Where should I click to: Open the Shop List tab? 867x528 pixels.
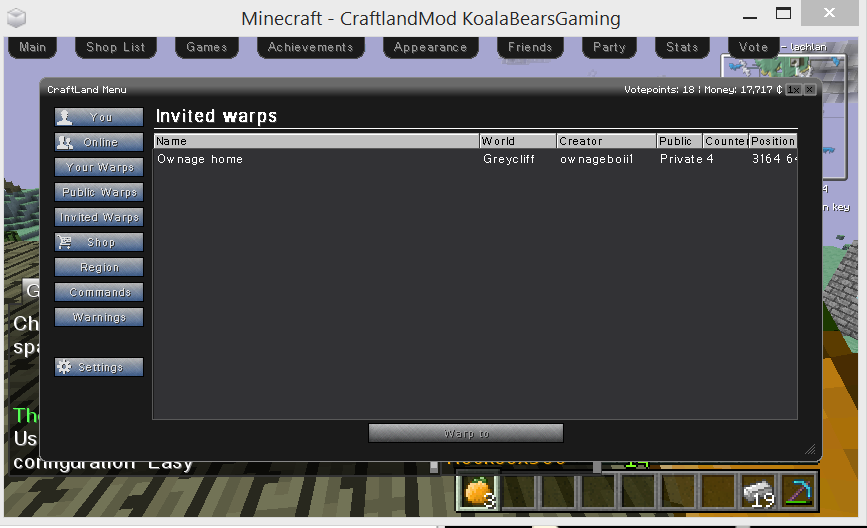116,48
